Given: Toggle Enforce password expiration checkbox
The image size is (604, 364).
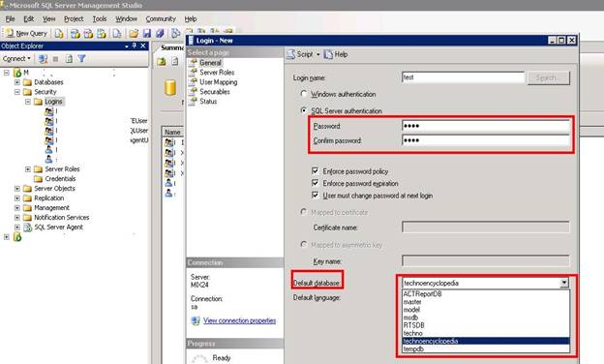Looking at the screenshot, I should [x=316, y=183].
